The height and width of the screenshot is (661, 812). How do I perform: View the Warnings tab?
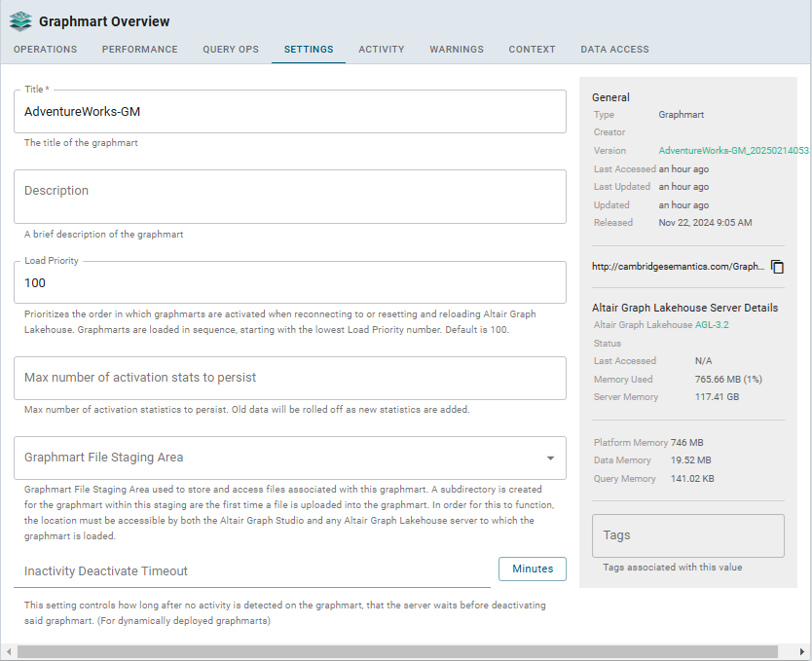point(457,50)
